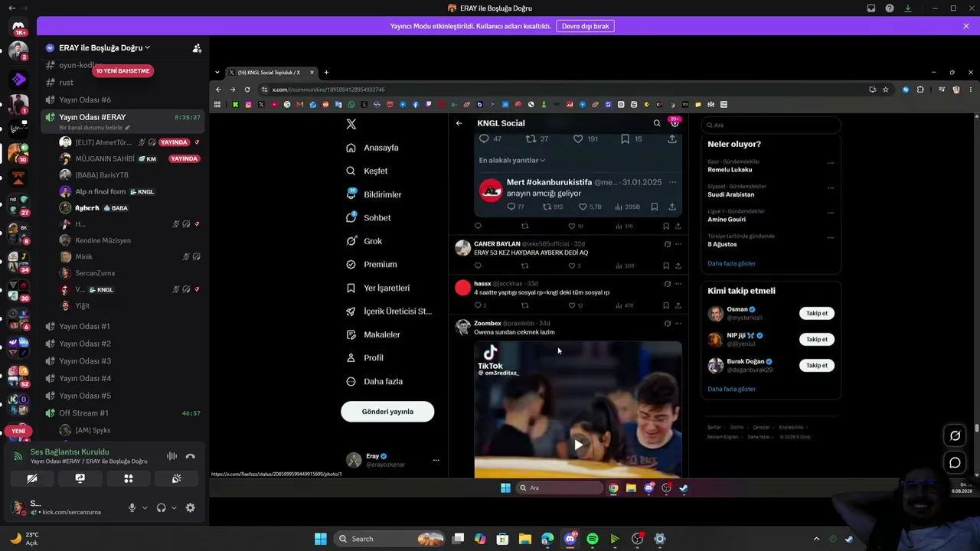Screen dimensions: 980x551
Task: Follow NIP jiji with Takip et button
Action: tap(817, 339)
